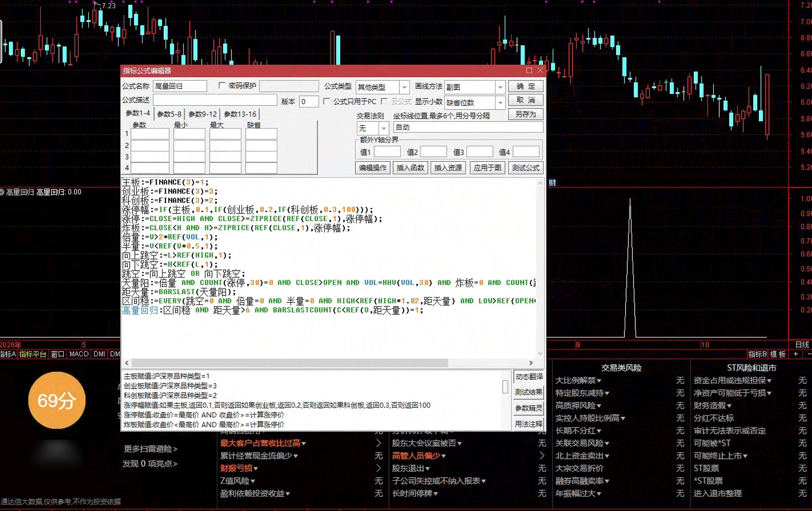Open 更多扫雷避险 link
This screenshot has height=511, width=812.
point(150,449)
